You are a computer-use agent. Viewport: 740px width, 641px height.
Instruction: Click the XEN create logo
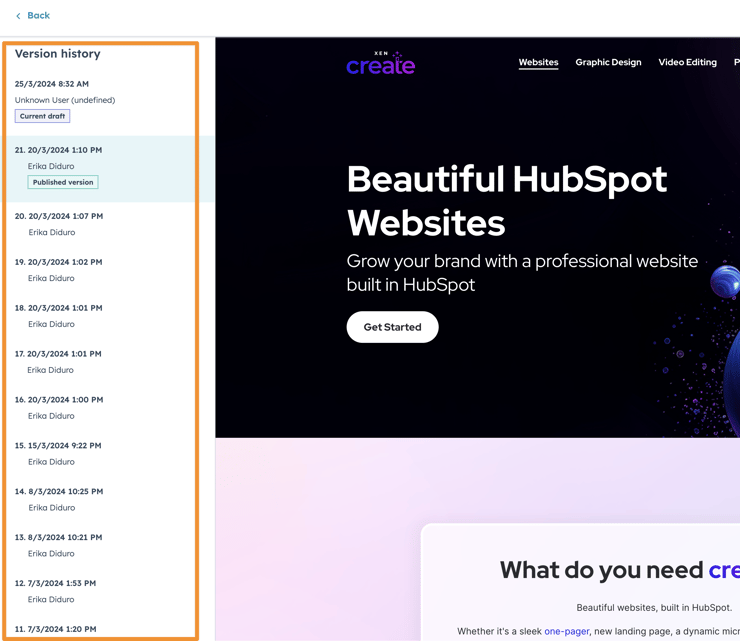[380, 64]
